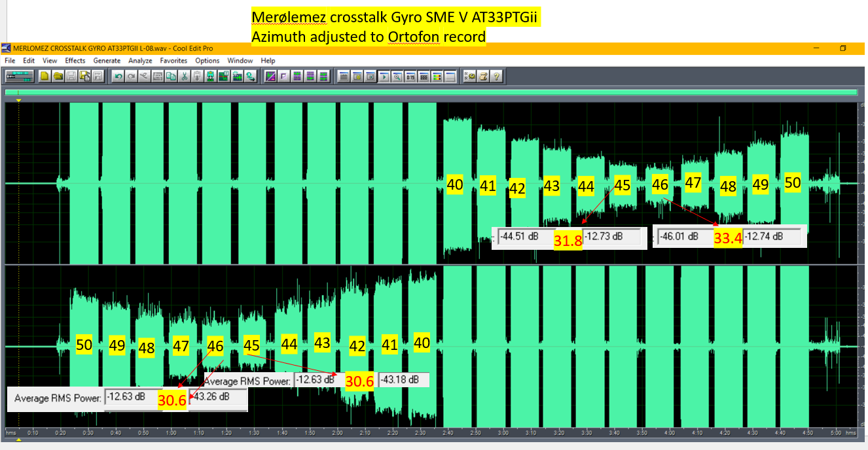The image size is (868, 450).
Task: Open the Help menu
Action: click(x=268, y=61)
